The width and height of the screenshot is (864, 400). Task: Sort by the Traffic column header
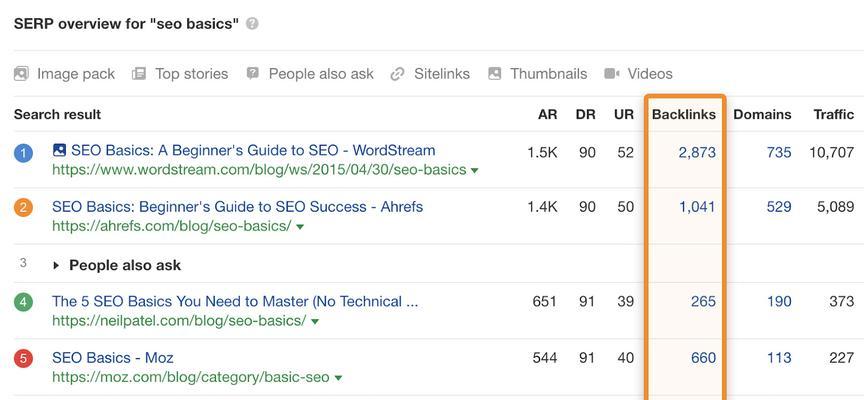(834, 115)
